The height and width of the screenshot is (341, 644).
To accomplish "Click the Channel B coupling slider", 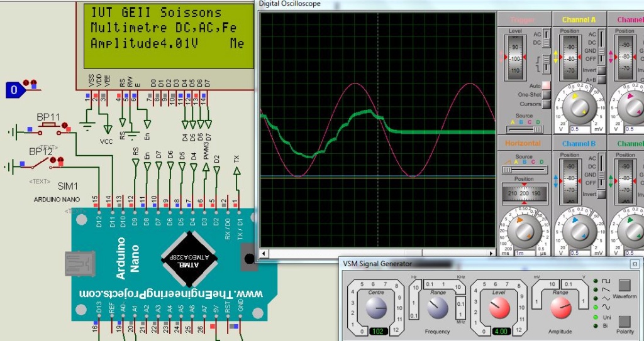I will click(x=601, y=170).
